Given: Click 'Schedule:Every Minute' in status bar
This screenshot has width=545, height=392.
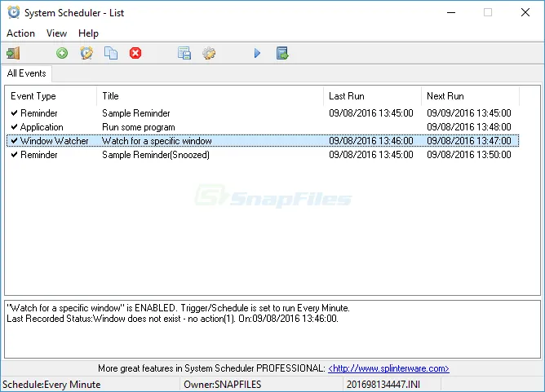Looking at the screenshot, I should (51, 385).
